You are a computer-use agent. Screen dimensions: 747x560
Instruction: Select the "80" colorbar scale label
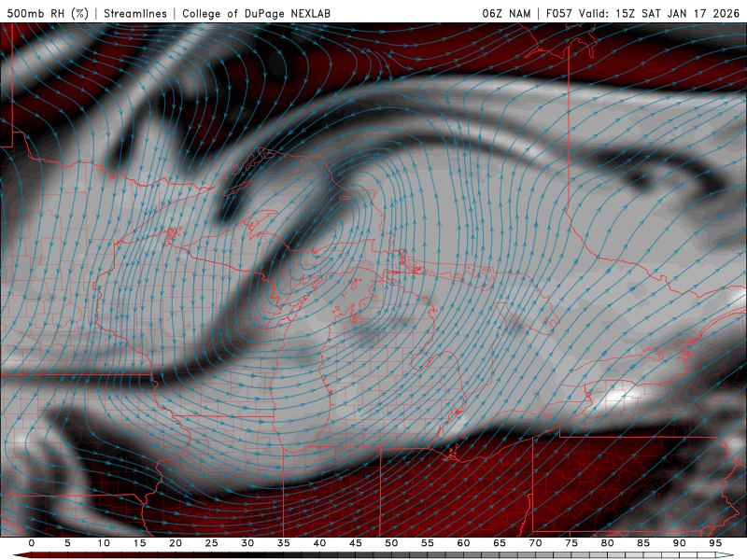pos(607,543)
